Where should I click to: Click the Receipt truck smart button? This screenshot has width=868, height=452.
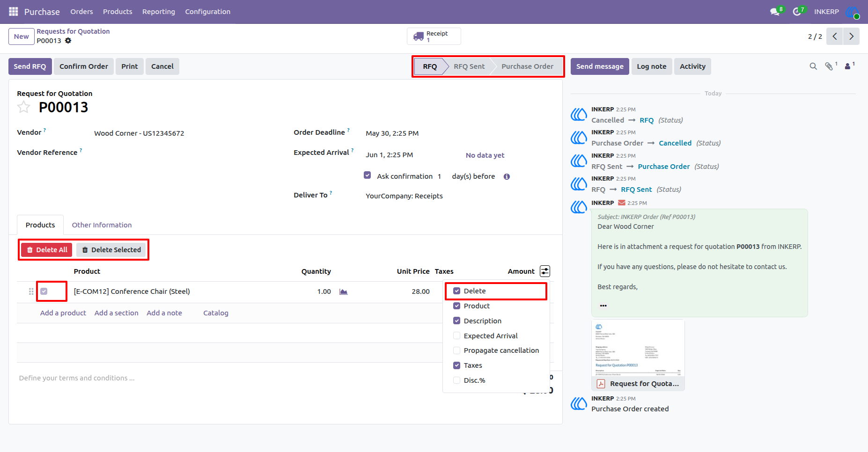coord(434,36)
